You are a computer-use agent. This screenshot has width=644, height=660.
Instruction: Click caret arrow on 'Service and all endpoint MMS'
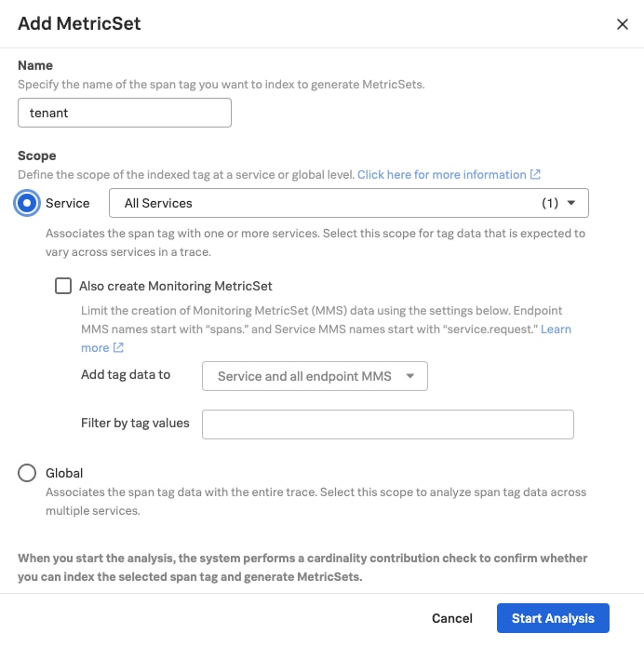pyautogui.click(x=410, y=376)
